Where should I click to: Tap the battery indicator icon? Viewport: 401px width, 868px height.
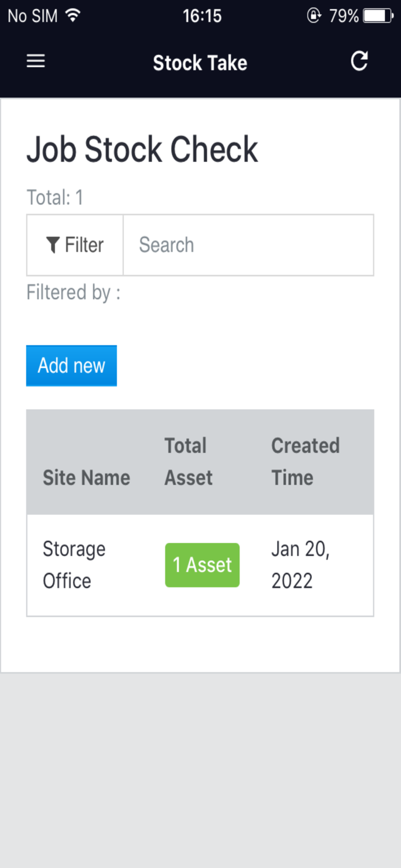[x=377, y=16]
